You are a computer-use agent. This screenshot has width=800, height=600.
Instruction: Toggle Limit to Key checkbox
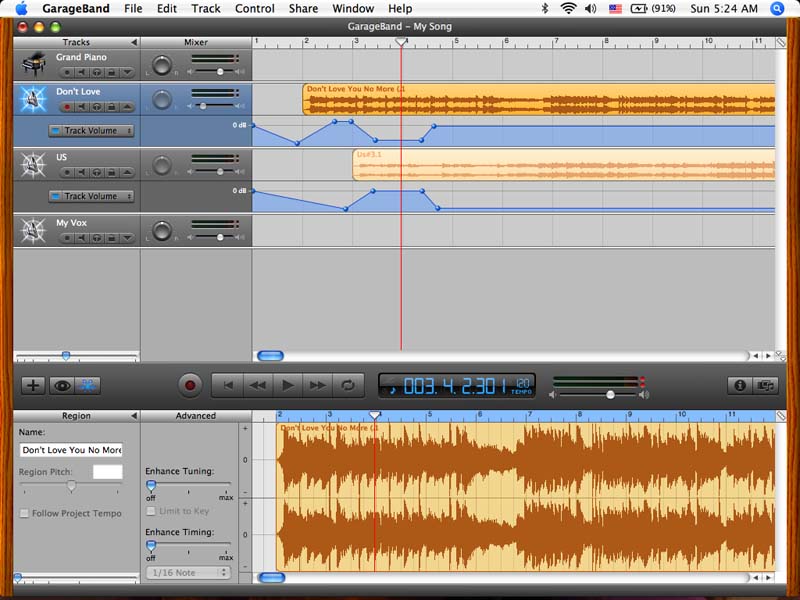(x=151, y=511)
